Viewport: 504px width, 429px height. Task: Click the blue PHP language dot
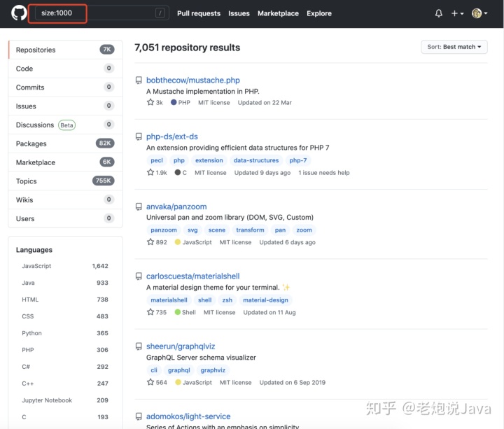(174, 102)
